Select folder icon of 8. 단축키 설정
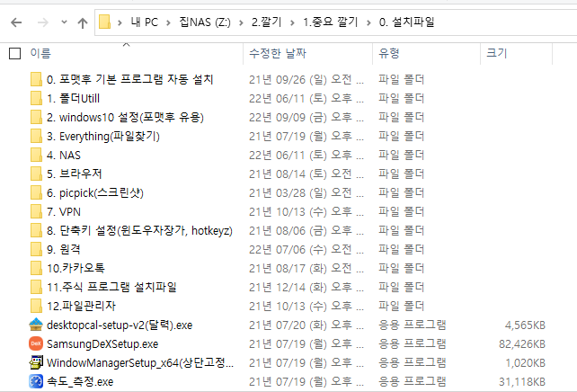This screenshot has height=392, width=577. point(36,230)
